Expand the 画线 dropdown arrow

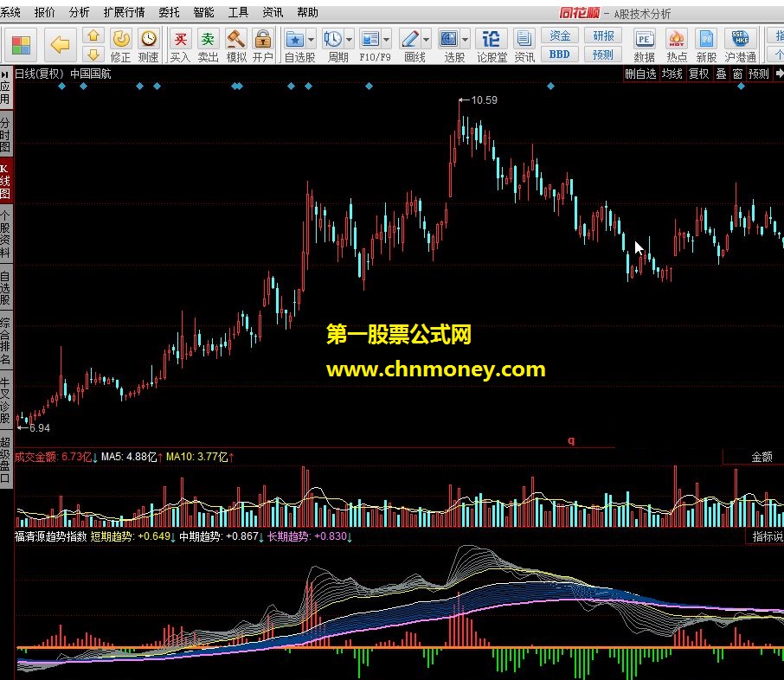coord(426,39)
